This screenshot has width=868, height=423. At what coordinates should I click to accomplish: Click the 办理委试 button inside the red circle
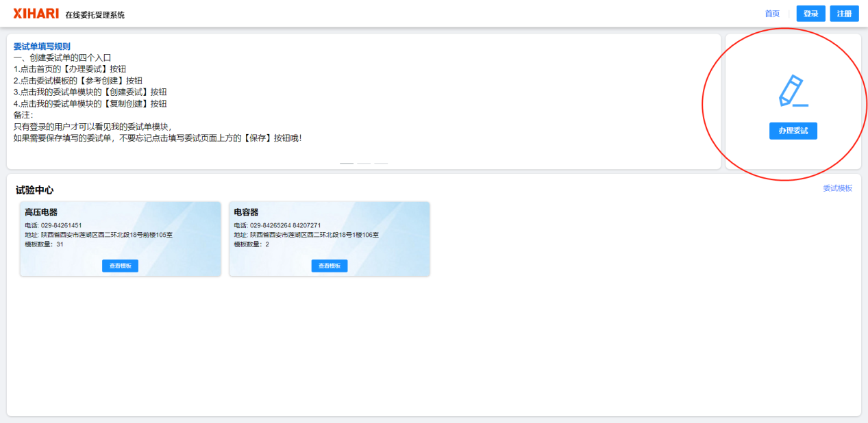click(x=792, y=130)
